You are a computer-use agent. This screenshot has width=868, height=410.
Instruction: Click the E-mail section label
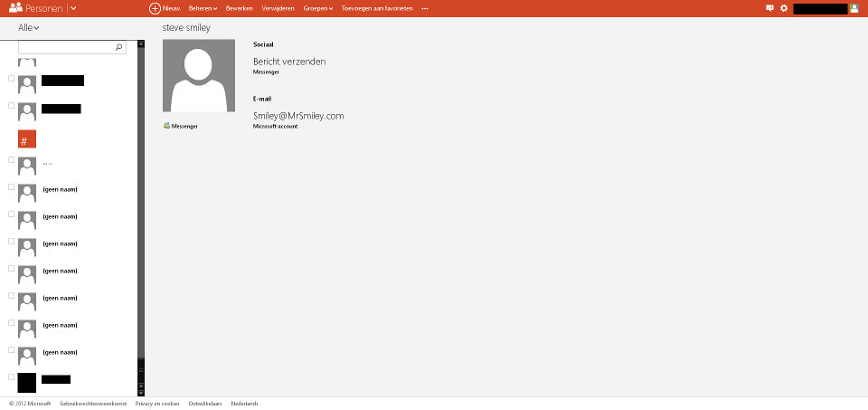point(262,99)
